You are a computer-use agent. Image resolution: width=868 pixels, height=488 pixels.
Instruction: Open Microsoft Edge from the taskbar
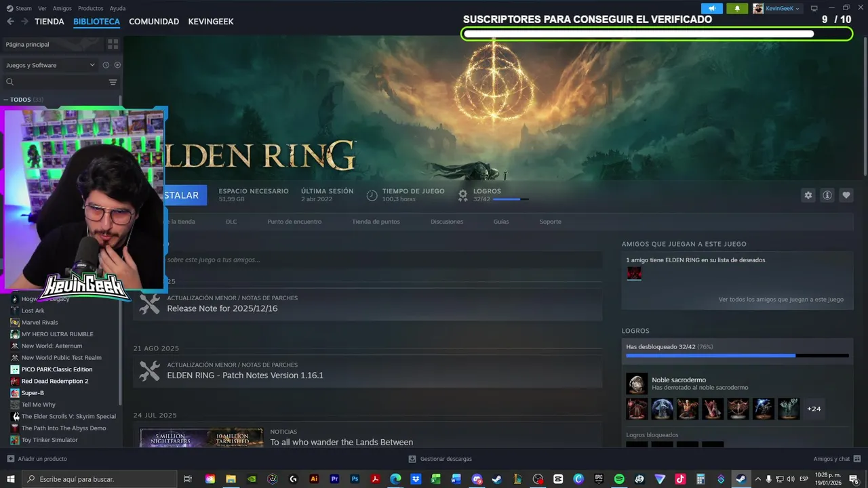point(395,479)
